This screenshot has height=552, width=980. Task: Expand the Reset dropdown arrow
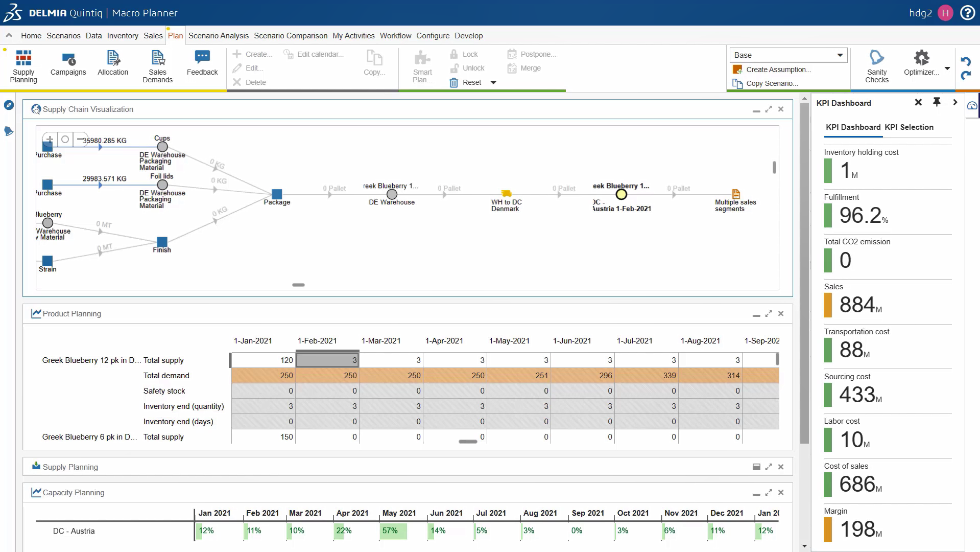coord(493,82)
